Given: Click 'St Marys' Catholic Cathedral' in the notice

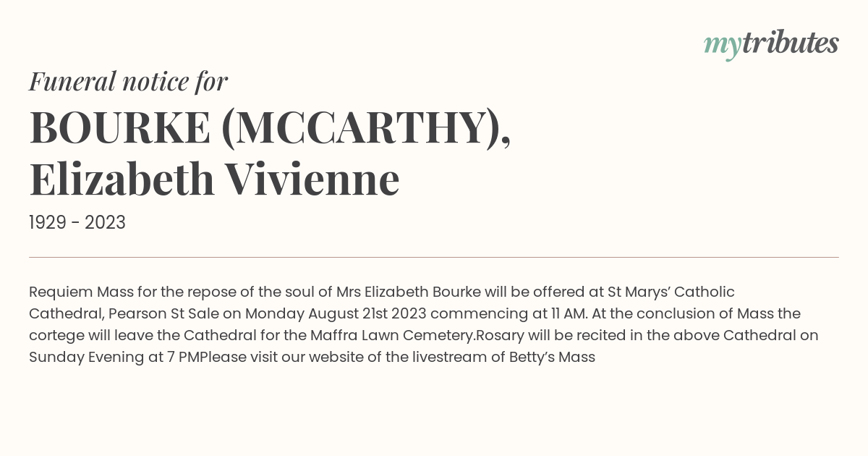Looking at the screenshot, I should [381, 303].
